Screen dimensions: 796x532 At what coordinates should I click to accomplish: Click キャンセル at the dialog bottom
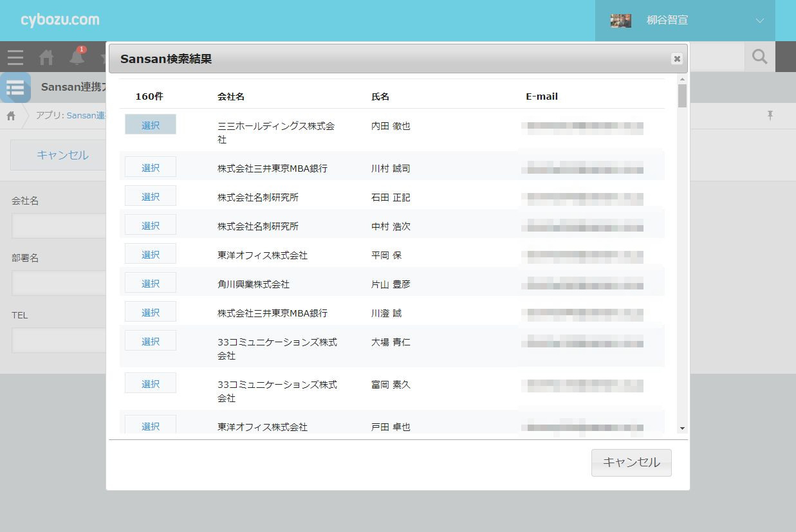click(x=631, y=463)
